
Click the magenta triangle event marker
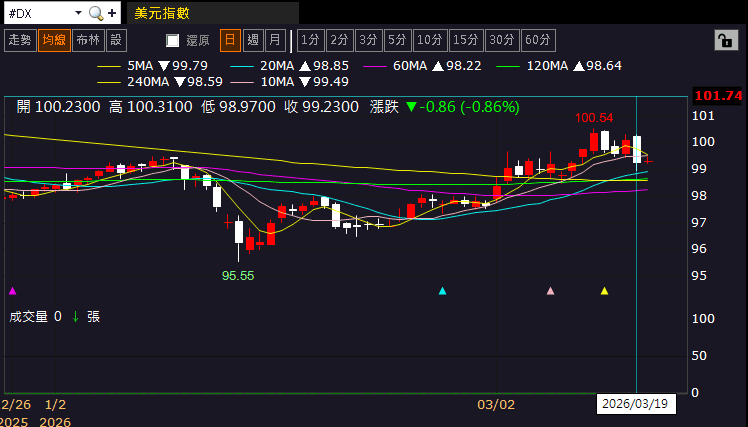click(12, 291)
